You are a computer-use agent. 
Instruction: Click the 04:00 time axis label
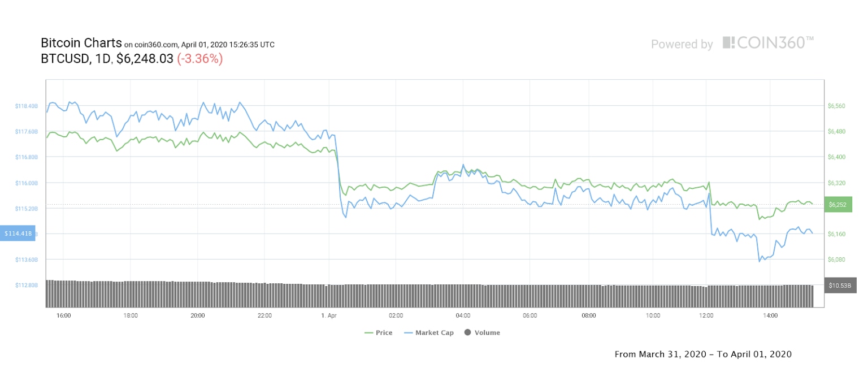tap(463, 315)
